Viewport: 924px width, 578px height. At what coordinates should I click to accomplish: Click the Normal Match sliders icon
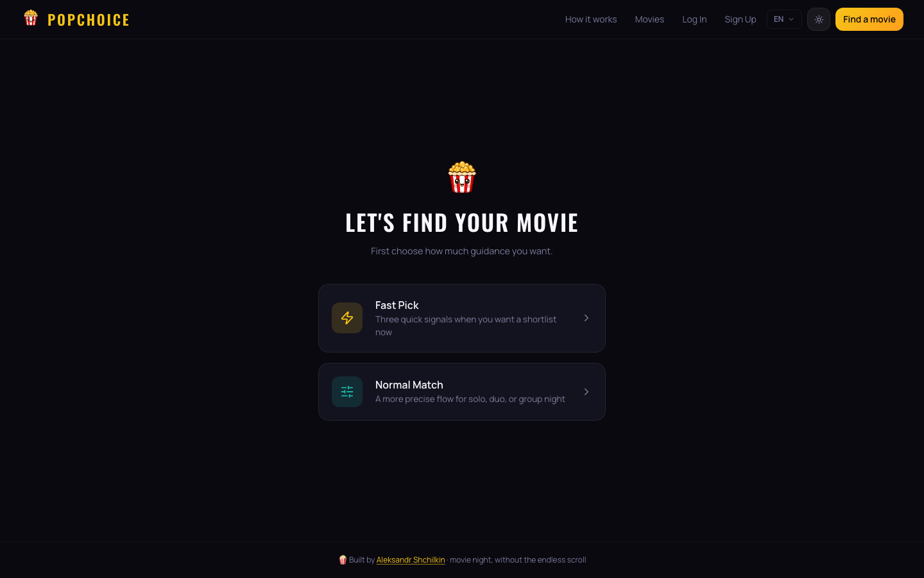pyautogui.click(x=347, y=392)
